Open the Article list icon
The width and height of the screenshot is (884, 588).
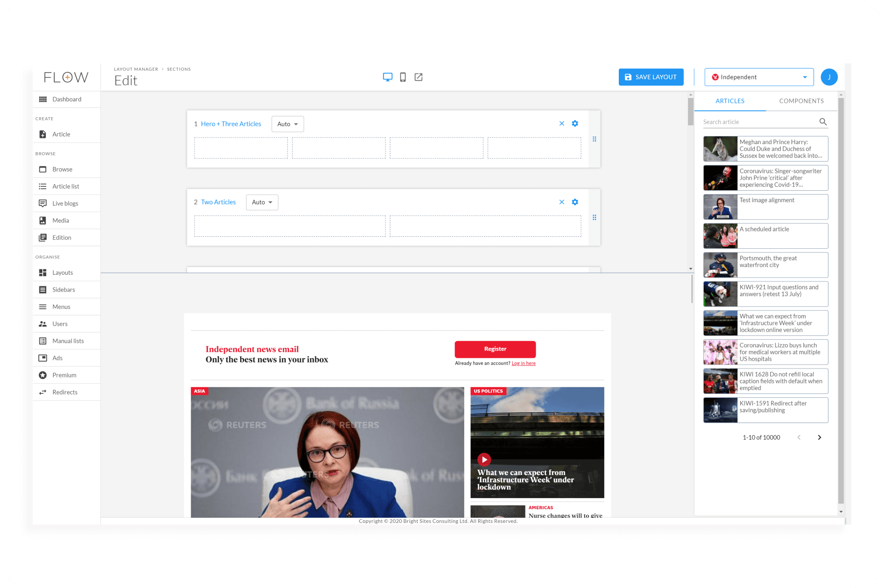tap(43, 186)
